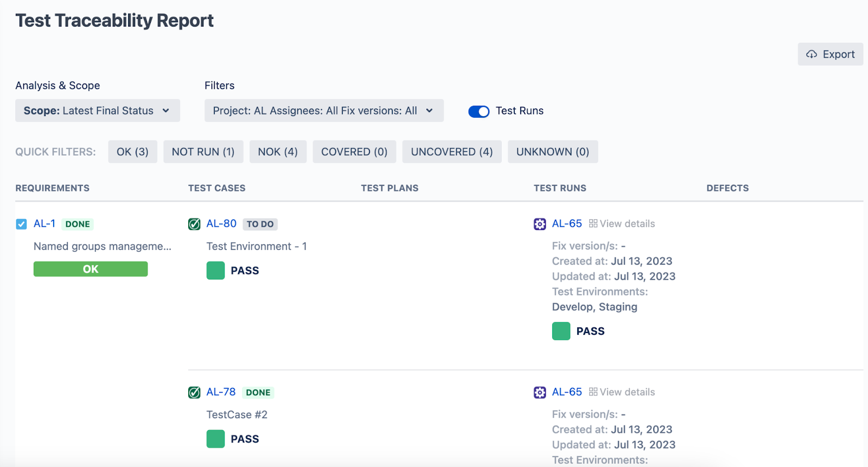Click the TO DO status badge
The image size is (868, 467).
[x=260, y=224]
